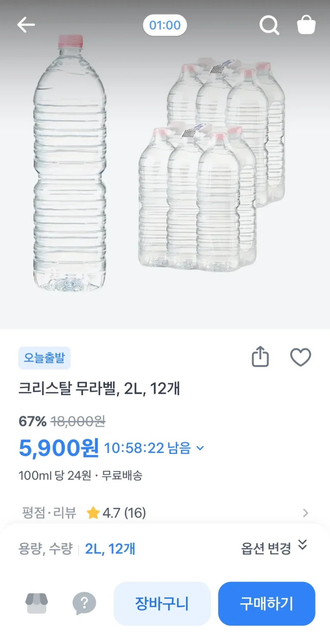Screen dimensions: 330x644
Task: Tap the single large bottle image
Action: pos(70,163)
